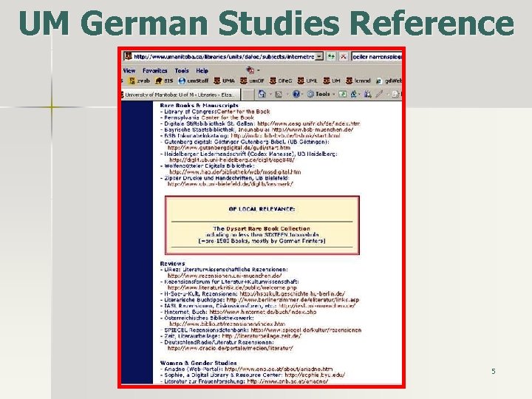Viewport: 532px width, 399px height.
Task: Open the berlinerzimmer.de links.asp link
Action: (293, 299)
